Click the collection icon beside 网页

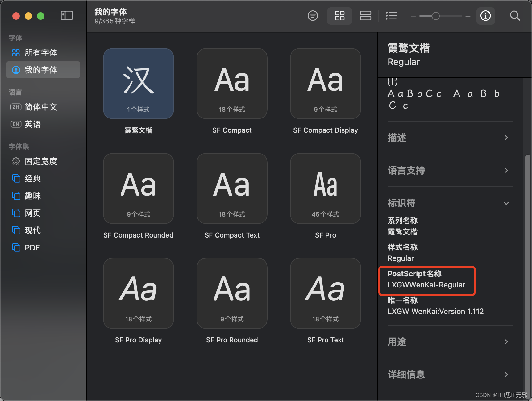pos(16,213)
